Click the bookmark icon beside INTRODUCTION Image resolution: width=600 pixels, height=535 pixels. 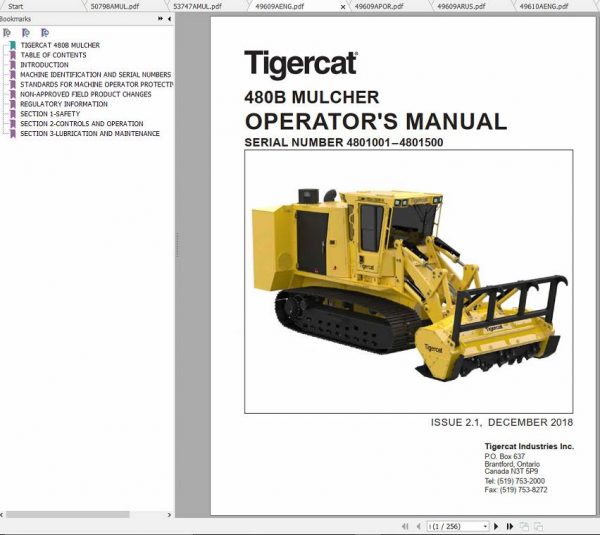[13, 65]
